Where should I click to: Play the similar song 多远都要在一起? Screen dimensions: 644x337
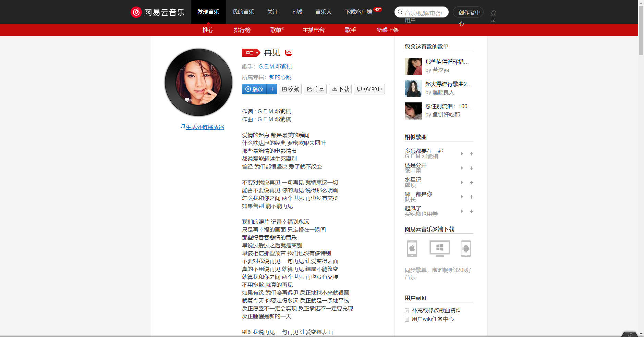[x=462, y=154]
